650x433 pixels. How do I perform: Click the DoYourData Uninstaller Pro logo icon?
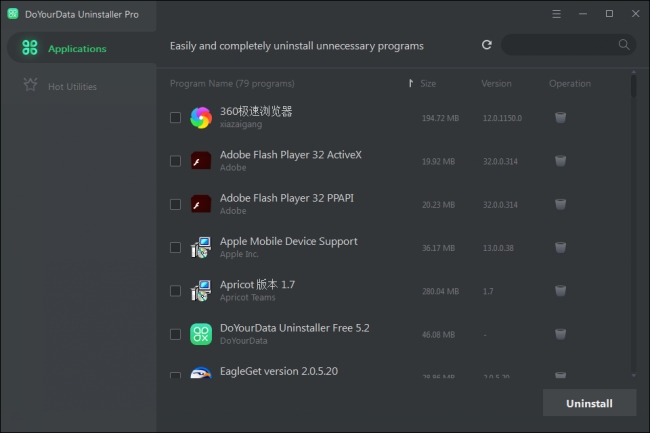point(13,14)
